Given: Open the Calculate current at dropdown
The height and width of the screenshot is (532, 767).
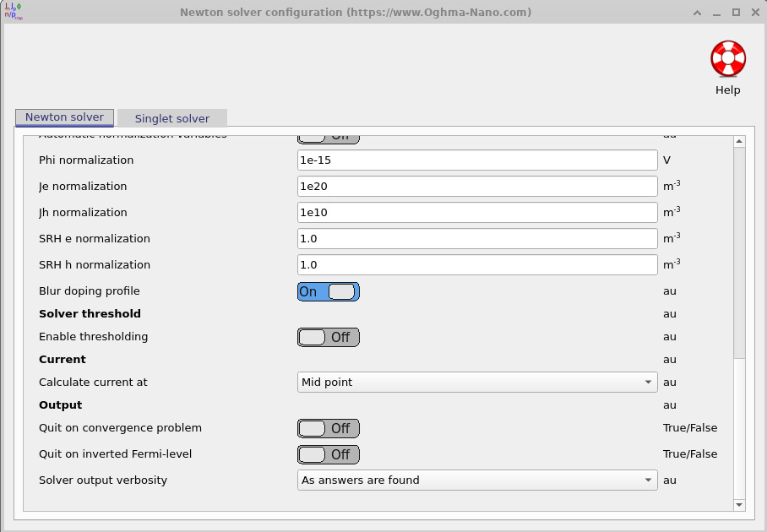Looking at the screenshot, I should pyautogui.click(x=477, y=382).
